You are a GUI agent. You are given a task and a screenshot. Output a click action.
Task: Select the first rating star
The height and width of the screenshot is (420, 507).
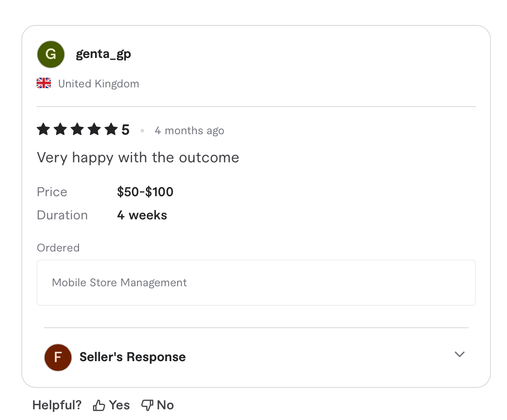[43, 129]
